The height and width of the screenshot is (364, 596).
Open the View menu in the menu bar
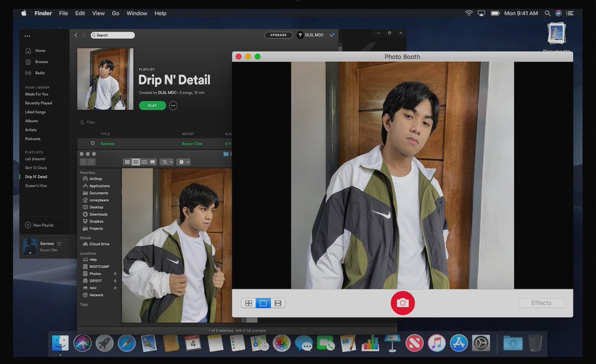click(x=98, y=13)
